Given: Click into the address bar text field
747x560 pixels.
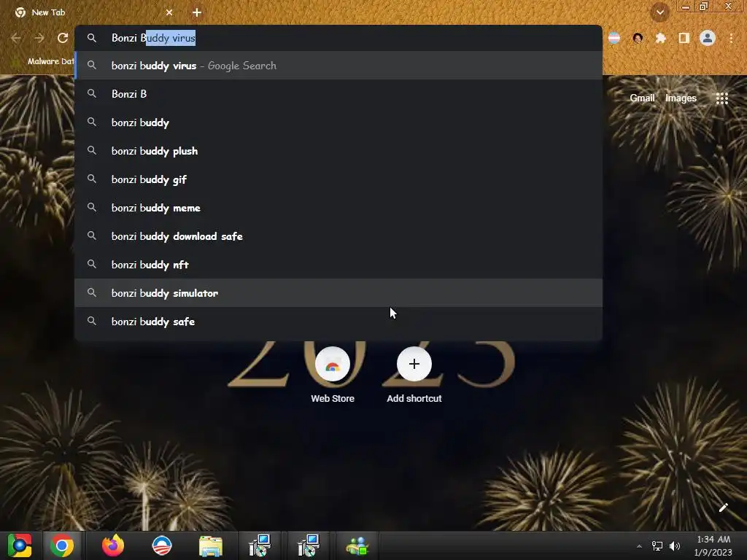Looking at the screenshot, I should 338,38.
